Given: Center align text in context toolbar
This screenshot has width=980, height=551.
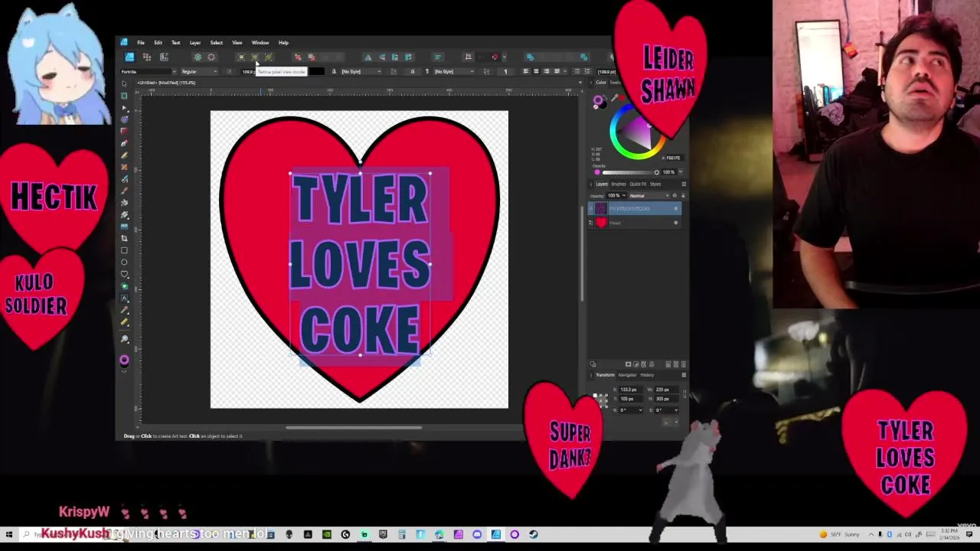Looking at the screenshot, I should (535, 72).
